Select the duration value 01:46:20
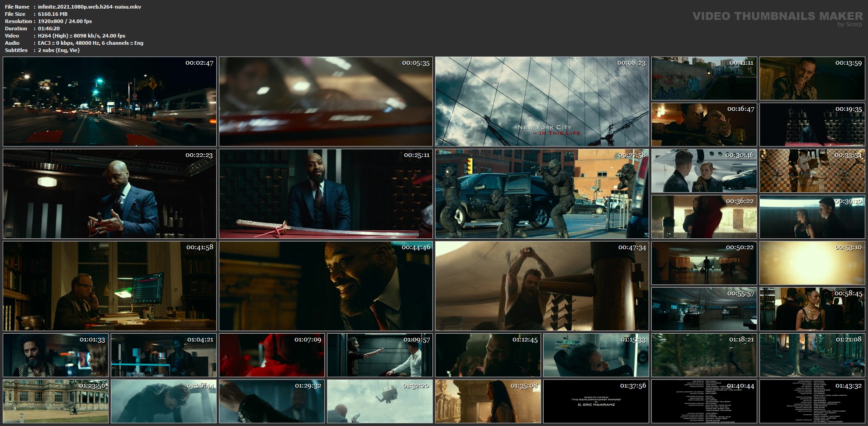 tap(49, 28)
